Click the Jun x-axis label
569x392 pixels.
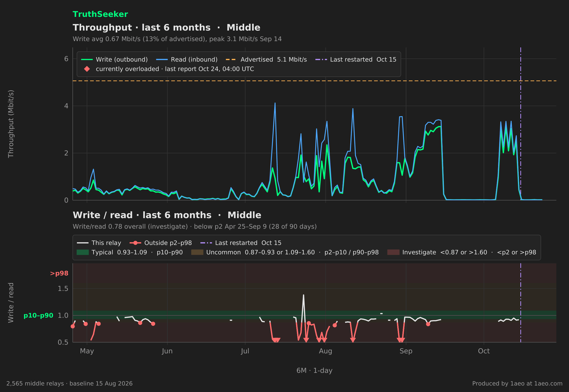(x=167, y=351)
